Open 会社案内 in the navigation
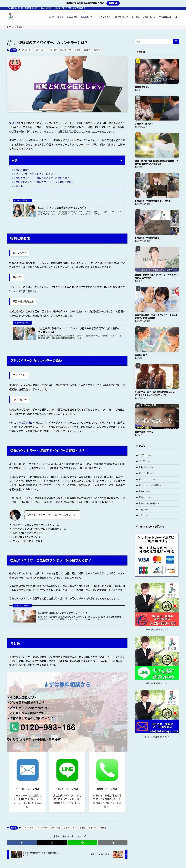 point(136,17)
